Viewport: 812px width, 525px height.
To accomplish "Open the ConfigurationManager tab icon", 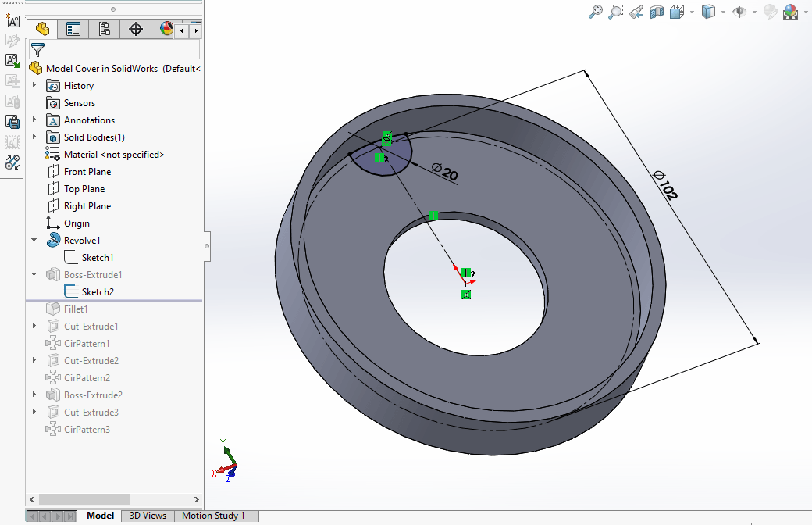I will click(104, 30).
